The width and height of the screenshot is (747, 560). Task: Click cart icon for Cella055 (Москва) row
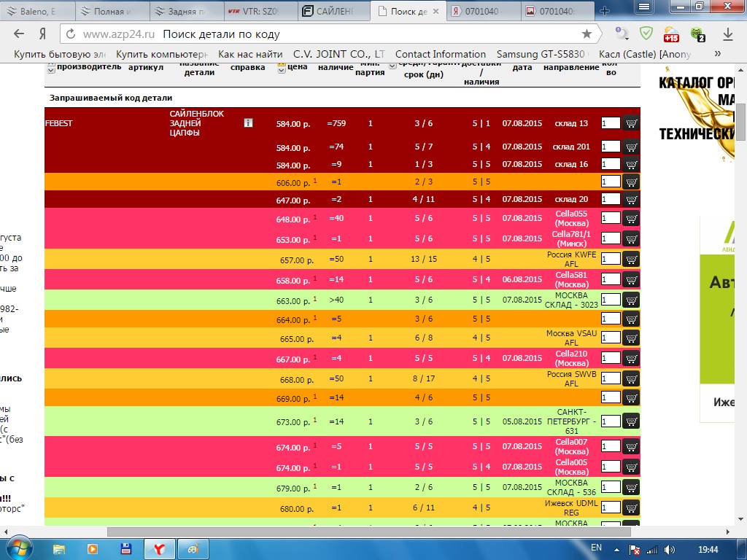click(631, 218)
